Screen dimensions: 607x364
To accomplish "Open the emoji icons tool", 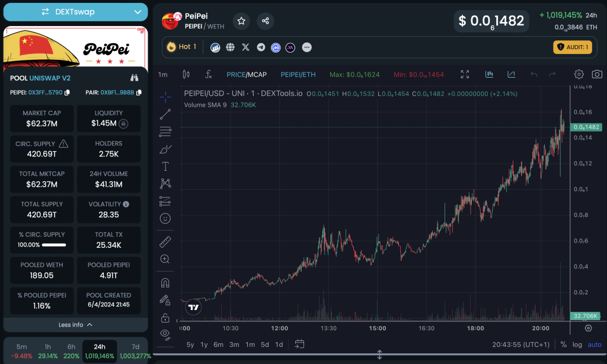I will point(165,219).
